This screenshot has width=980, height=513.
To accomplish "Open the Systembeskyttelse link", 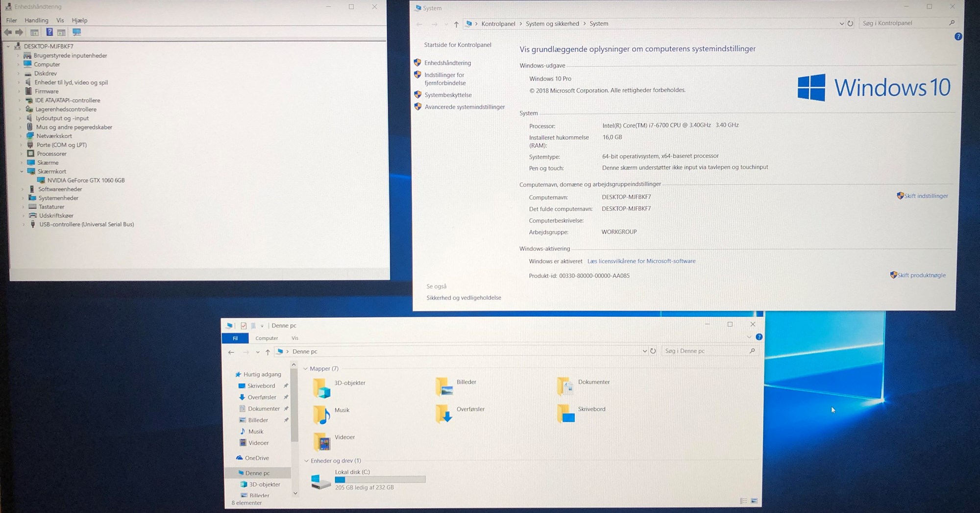I will pos(448,95).
